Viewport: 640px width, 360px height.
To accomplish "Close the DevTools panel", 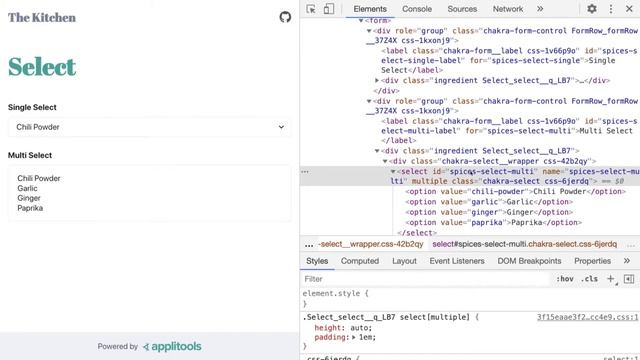I will tap(629, 9).
